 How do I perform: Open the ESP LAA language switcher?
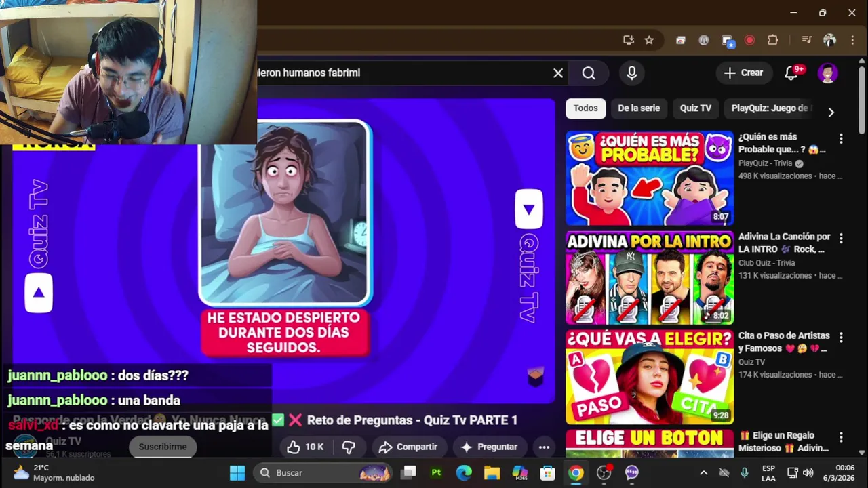pyautogui.click(x=768, y=473)
